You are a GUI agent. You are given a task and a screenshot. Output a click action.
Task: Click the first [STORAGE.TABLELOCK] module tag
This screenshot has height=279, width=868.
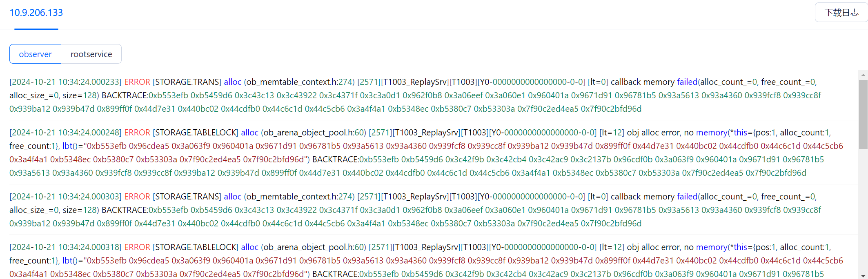(x=196, y=133)
